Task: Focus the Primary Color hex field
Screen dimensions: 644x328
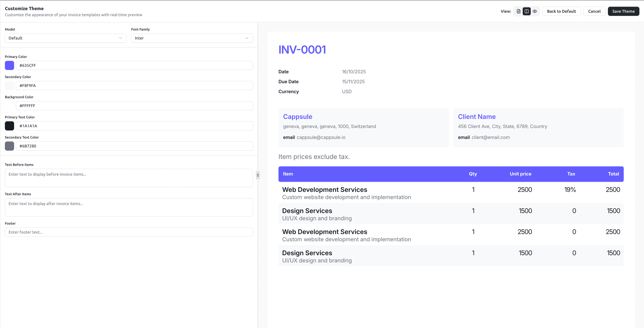Action: pos(134,65)
